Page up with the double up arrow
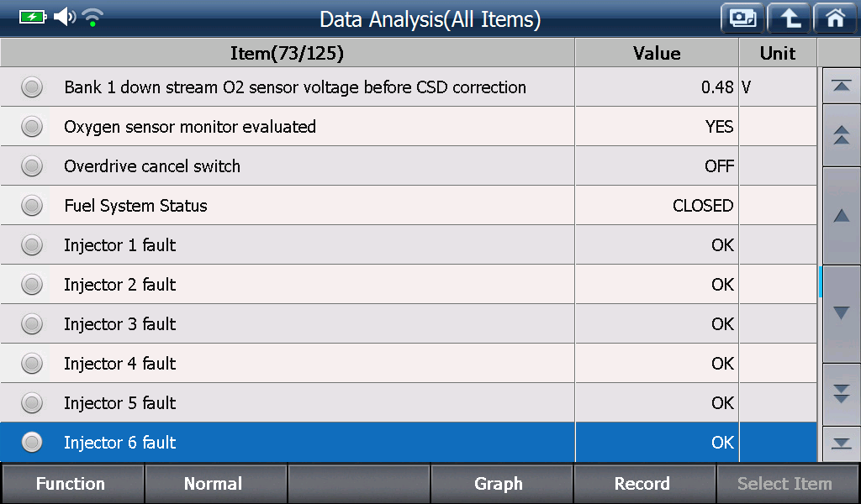Screen dimensions: 861x504 pyautogui.click(x=841, y=135)
